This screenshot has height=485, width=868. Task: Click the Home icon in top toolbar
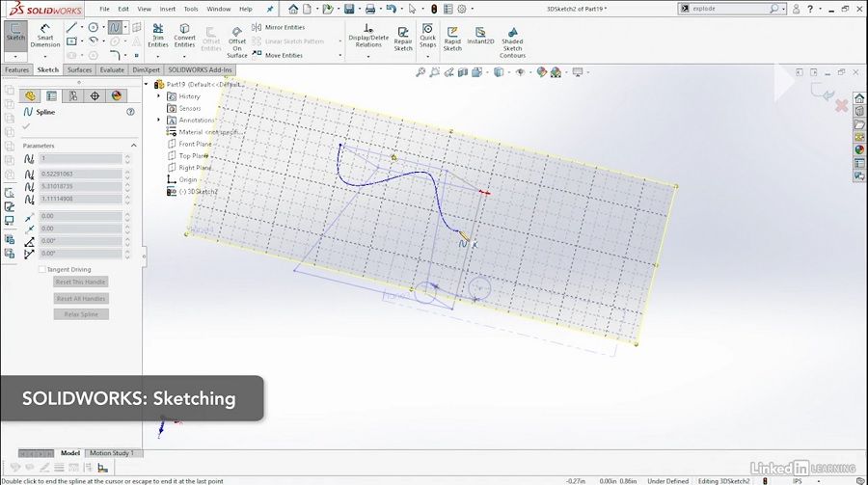coord(293,9)
